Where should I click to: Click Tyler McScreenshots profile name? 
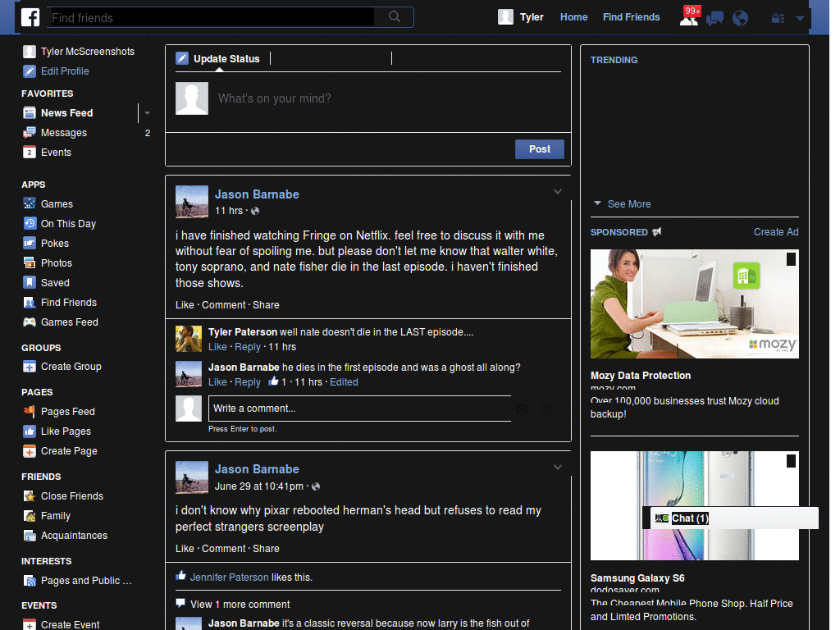(88, 52)
